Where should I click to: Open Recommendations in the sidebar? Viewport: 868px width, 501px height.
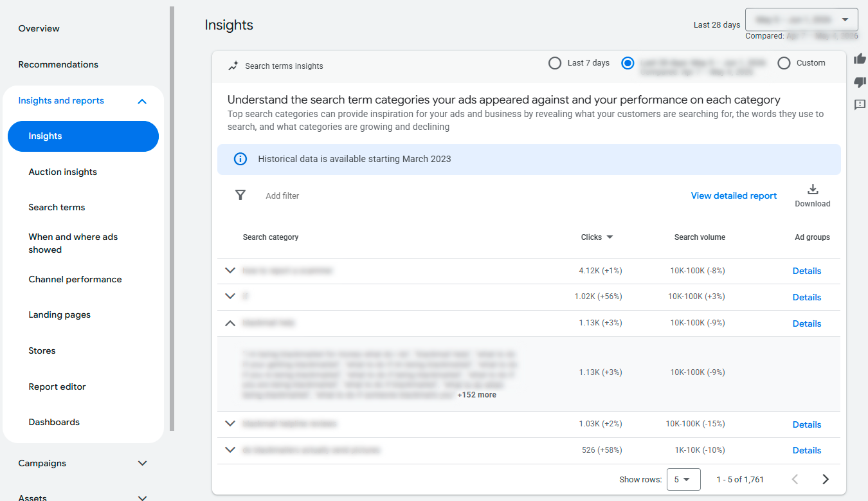tap(59, 64)
